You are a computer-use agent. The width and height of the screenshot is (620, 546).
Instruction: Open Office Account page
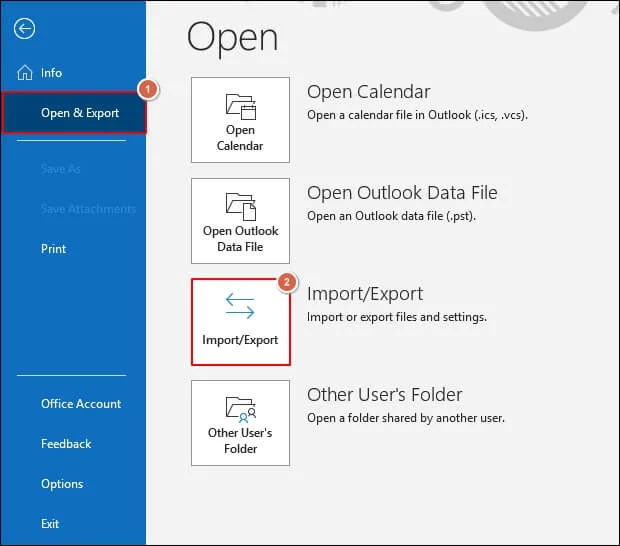81,404
